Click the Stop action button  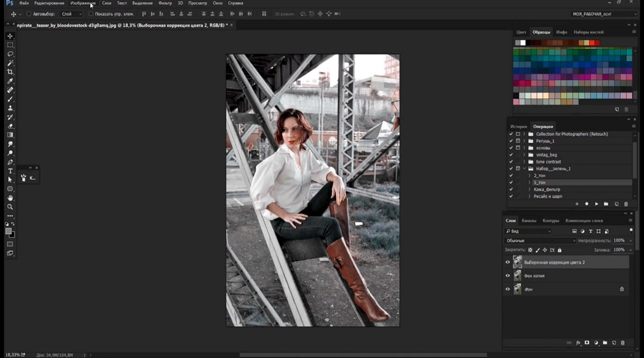pos(577,204)
